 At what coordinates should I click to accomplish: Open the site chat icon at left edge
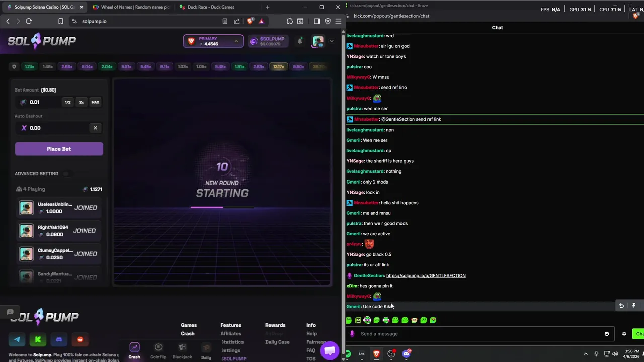tap(10, 312)
